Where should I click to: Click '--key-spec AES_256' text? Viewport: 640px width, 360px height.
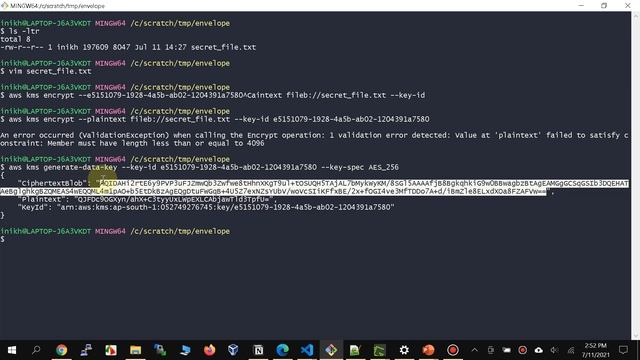pyautogui.click(x=360, y=167)
